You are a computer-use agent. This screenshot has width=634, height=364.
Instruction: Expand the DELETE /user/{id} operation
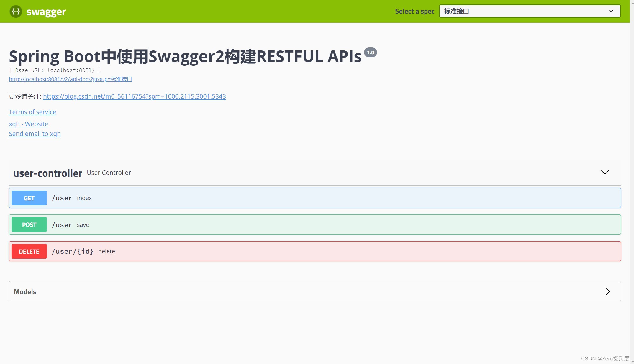315,251
